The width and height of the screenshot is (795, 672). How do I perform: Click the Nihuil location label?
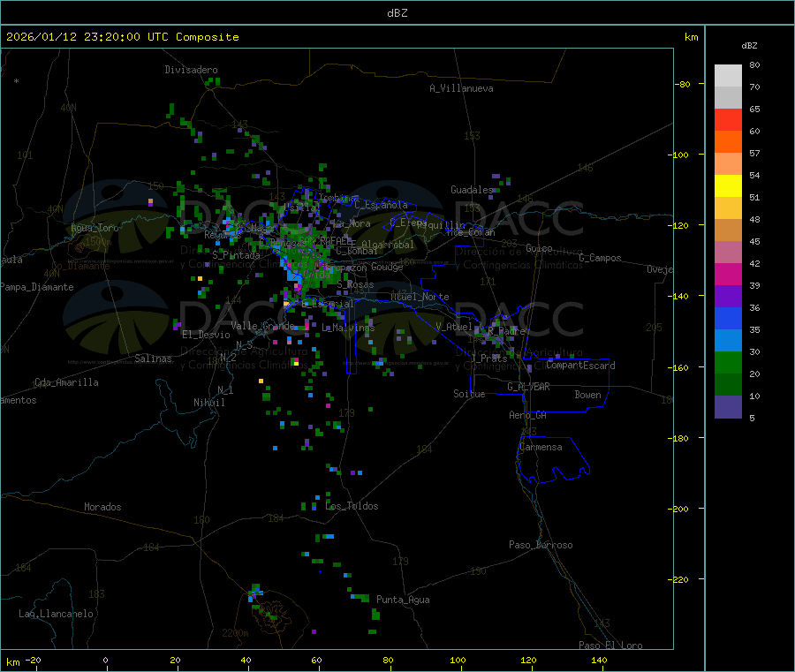(208, 403)
